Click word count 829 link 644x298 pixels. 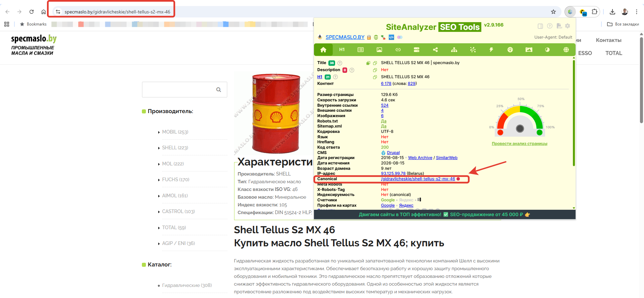click(x=412, y=84)
